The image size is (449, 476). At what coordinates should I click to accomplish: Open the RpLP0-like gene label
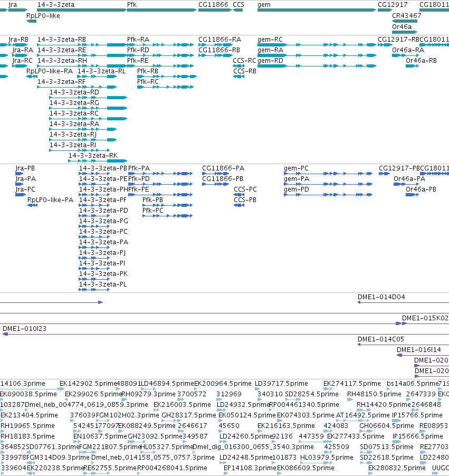[x=43, y=15]
